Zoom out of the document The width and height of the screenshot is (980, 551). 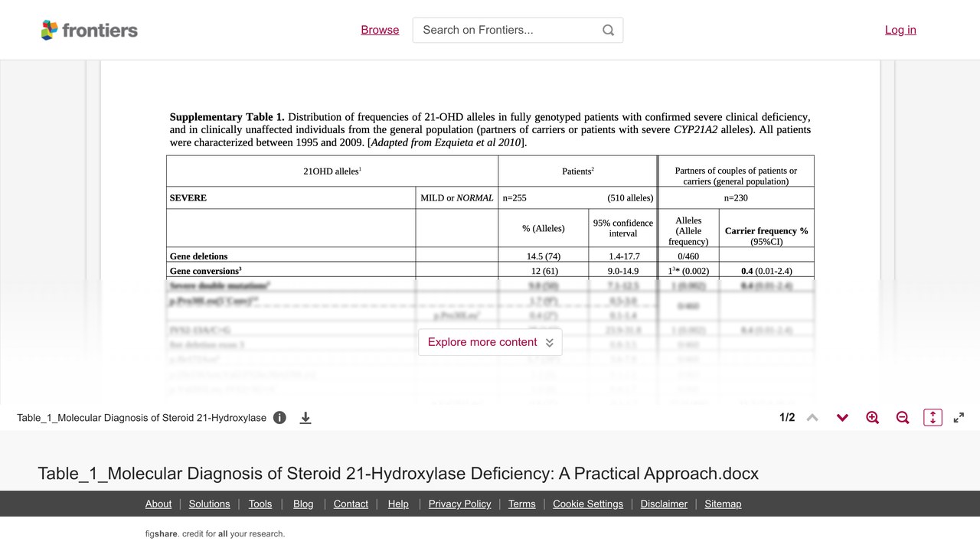pyautogui.click(x=903, y=418)
